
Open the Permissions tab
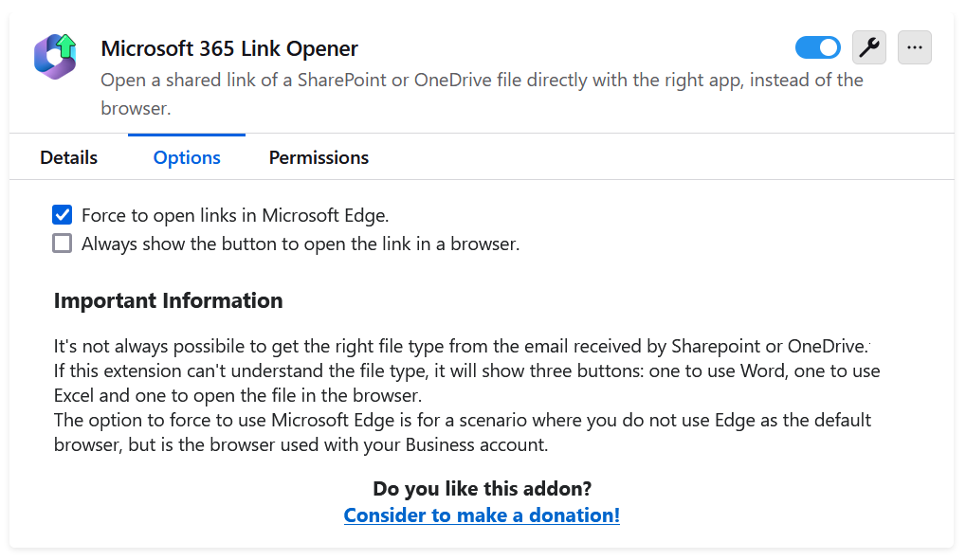(319, 157)
